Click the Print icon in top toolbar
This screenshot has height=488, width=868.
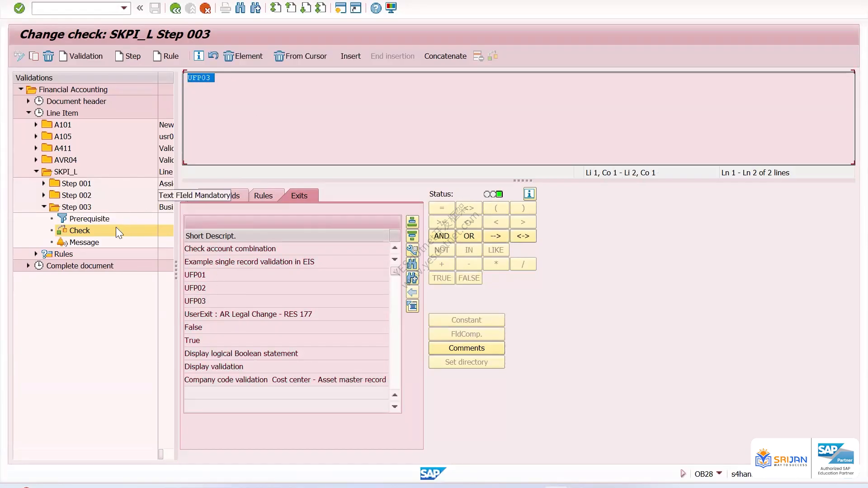(x=225, y=8)
